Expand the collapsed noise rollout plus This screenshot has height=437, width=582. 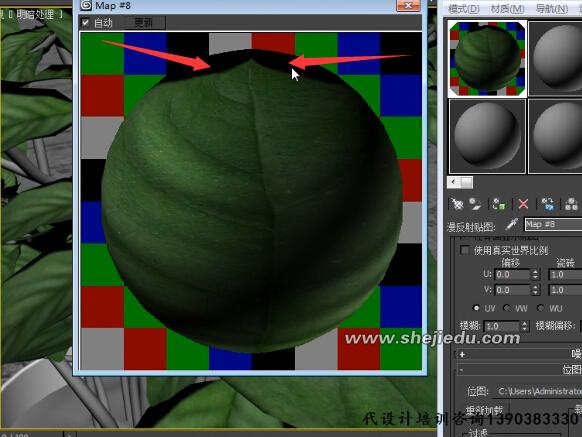point(462,355)
